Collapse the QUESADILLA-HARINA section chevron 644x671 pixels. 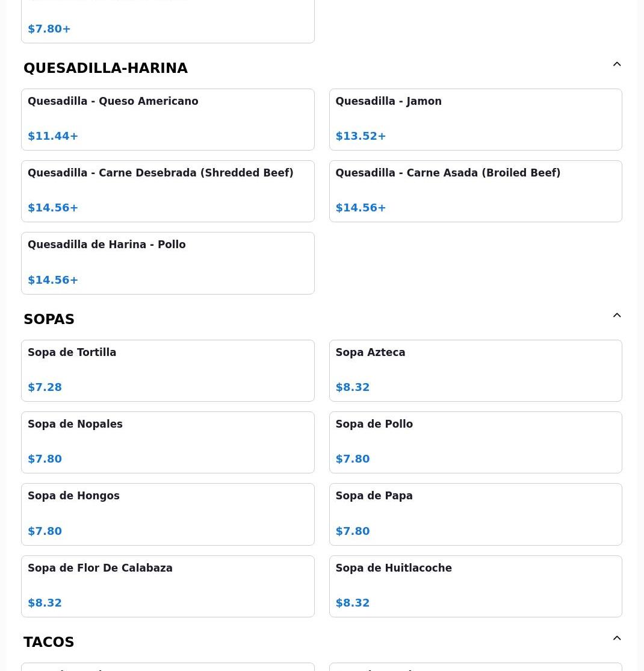[617, 64]
